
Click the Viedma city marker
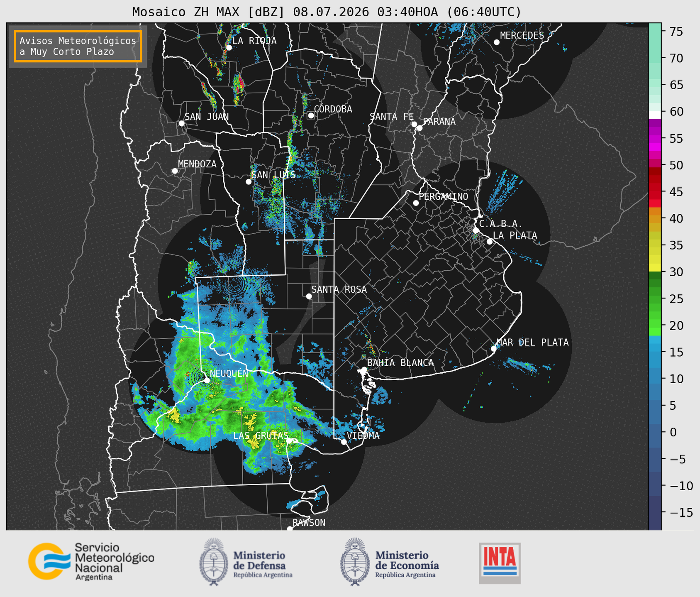(344, 442)
